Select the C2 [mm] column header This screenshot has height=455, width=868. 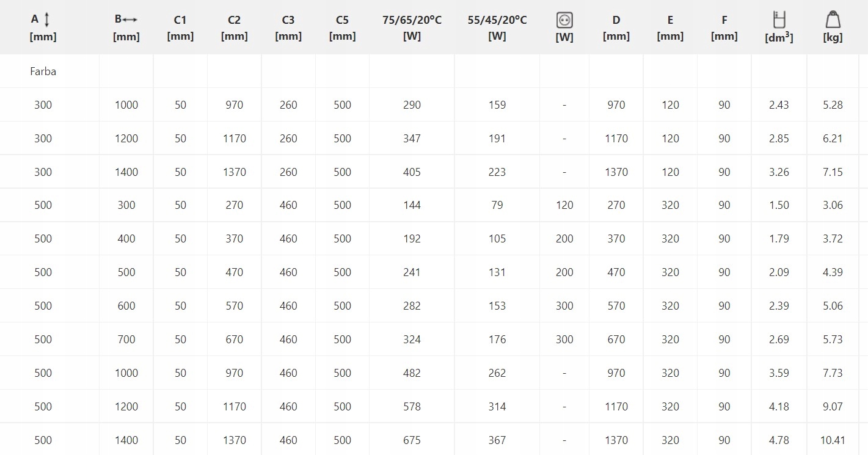(x=234, y=27)
